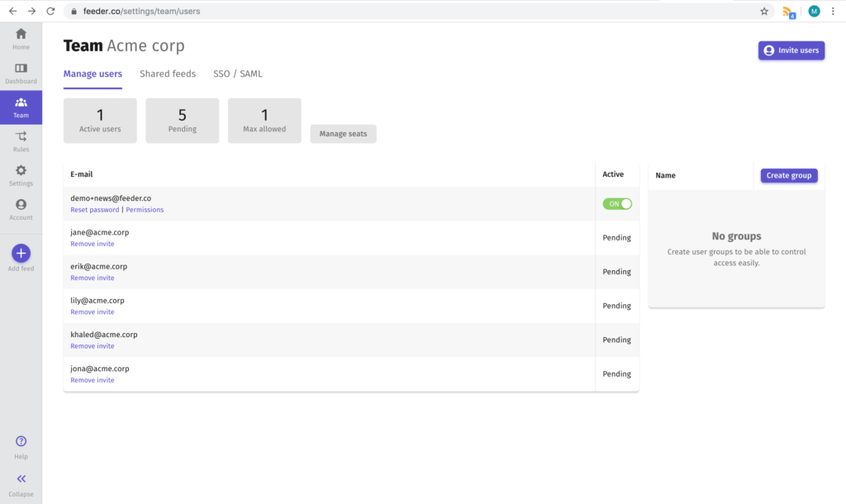Click the jane@acme.corp email

coord(100,232)
